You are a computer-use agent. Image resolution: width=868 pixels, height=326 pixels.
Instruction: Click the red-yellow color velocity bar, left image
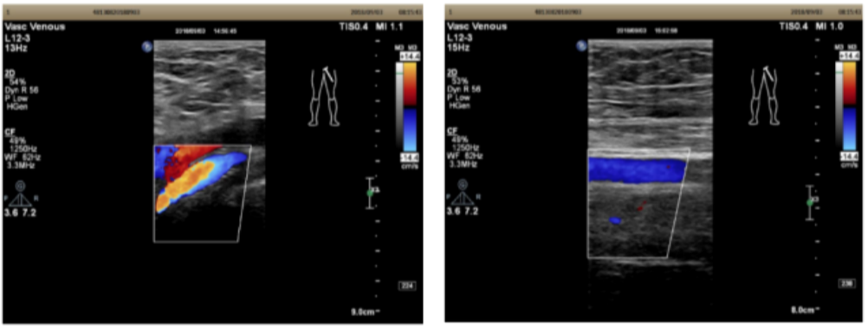coord(411,83)
